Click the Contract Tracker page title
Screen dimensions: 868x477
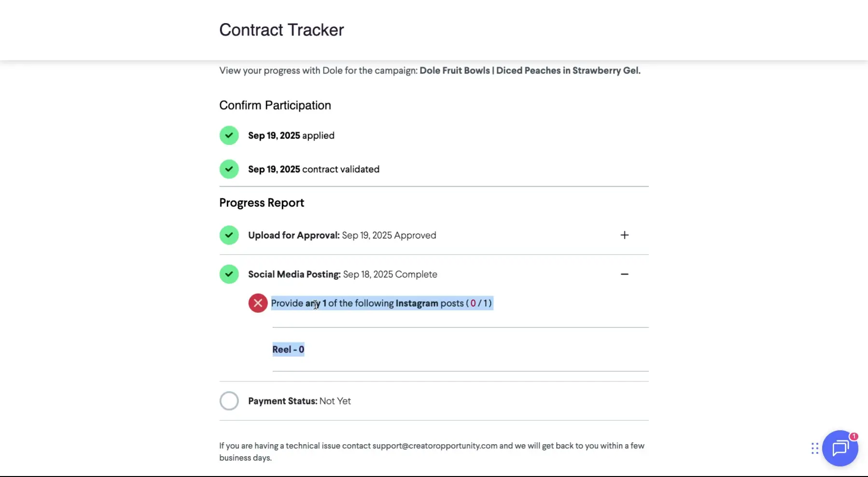click(x=281, y=29)
